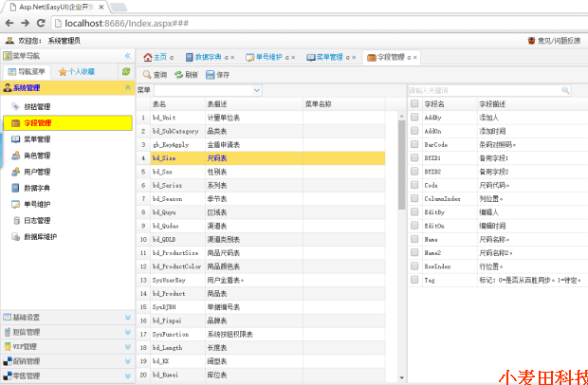Check the AddOn field checkbox
The image size is (588, 385).
(414, 131)
